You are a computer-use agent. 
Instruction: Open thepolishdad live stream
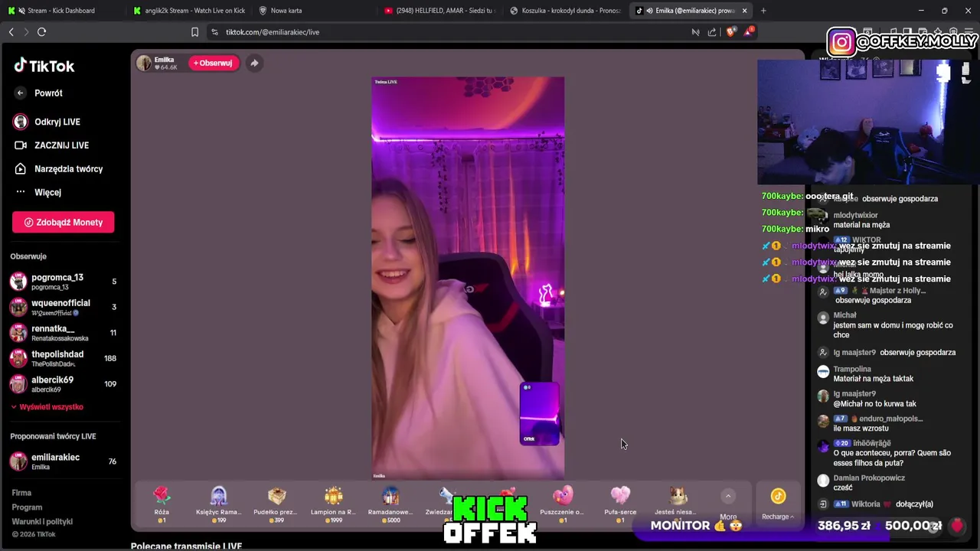coord(63,358)
